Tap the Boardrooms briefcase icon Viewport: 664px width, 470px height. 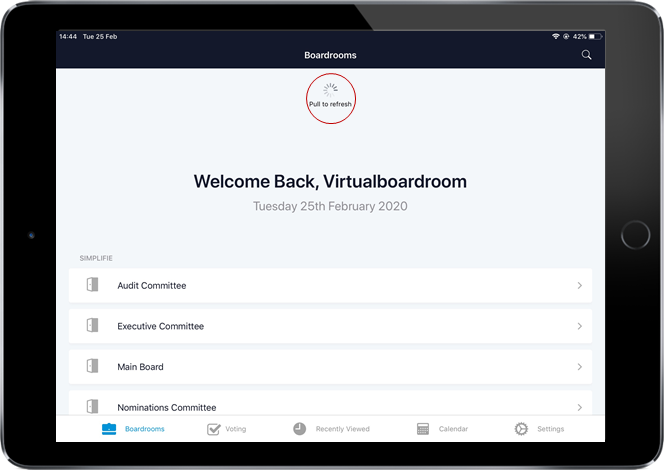coord(109,429)
